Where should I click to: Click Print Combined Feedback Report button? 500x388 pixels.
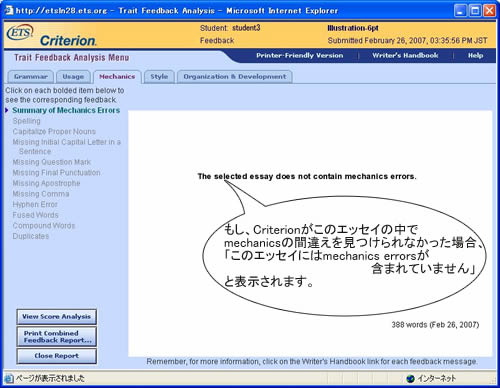click(x=57, y=337)
